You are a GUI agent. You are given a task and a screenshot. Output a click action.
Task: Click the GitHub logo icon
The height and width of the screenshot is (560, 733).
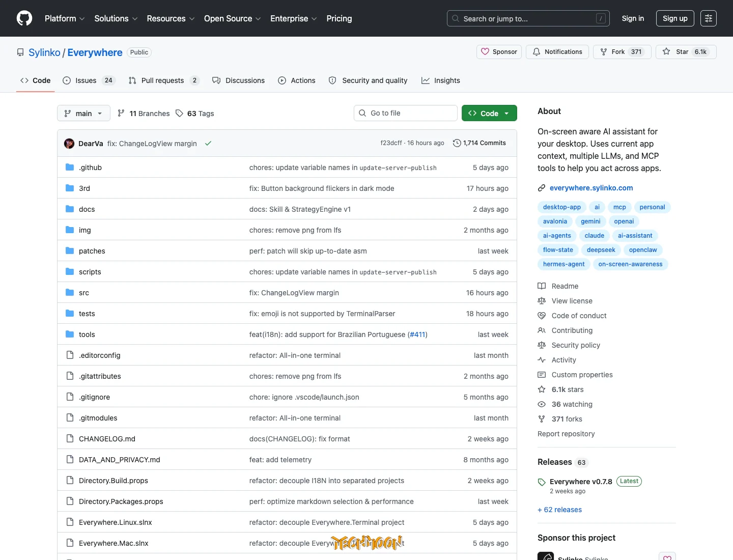24,18
